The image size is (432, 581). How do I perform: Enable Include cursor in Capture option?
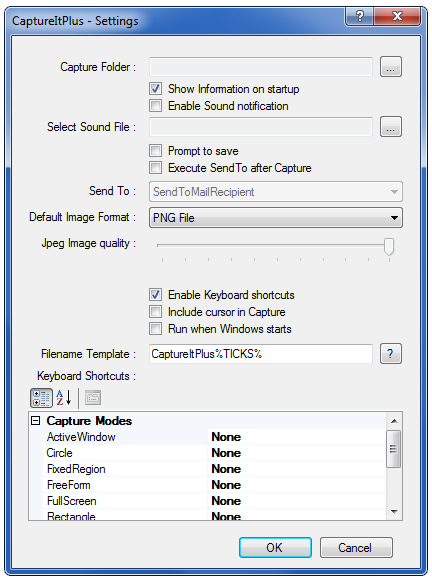click(155, 312)
